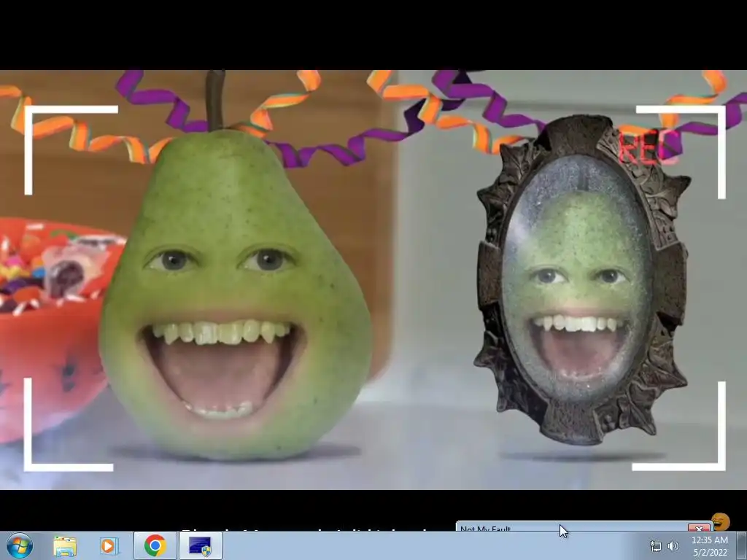The height and width of the screenshot is (560, 747).
Task: Click the orange face icon above tray
Action: (721, 521)
